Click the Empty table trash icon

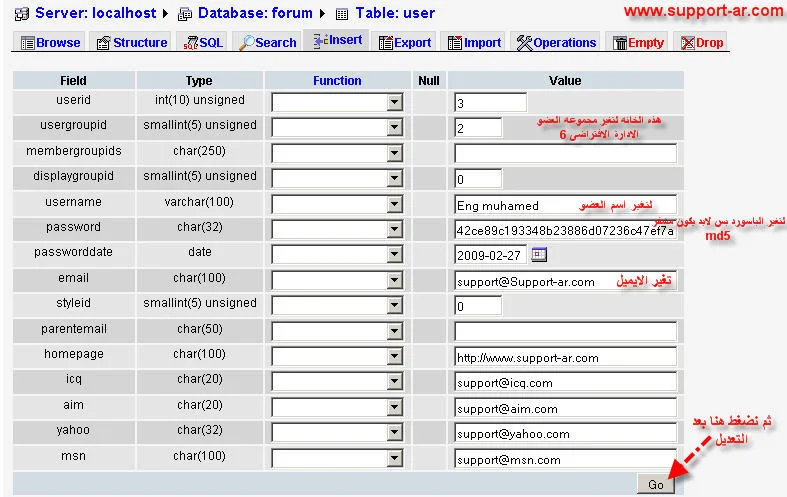620,43
